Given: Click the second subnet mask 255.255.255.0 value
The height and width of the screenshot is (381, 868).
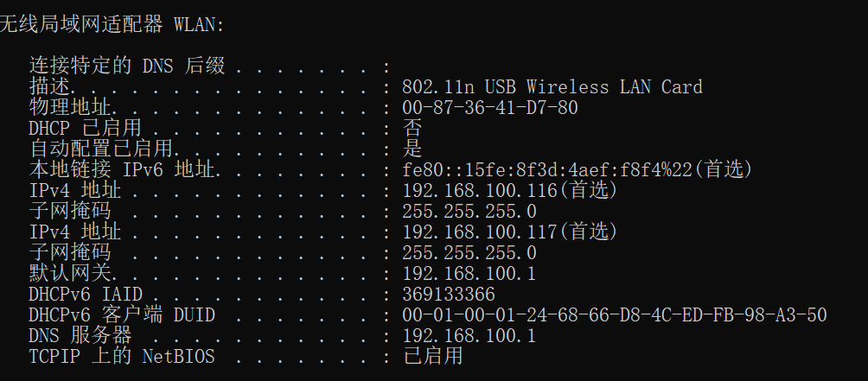Looking at the screenshot, I should [469, 253].
